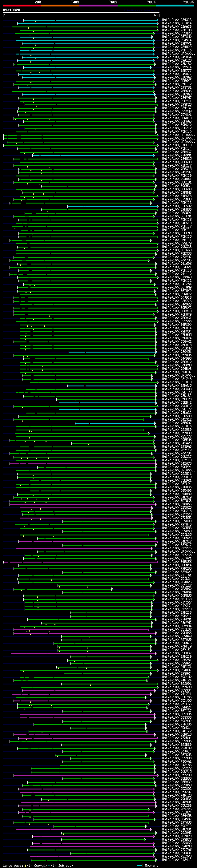Select the UniRef100_A5HIJ6 label

(177, 50)
